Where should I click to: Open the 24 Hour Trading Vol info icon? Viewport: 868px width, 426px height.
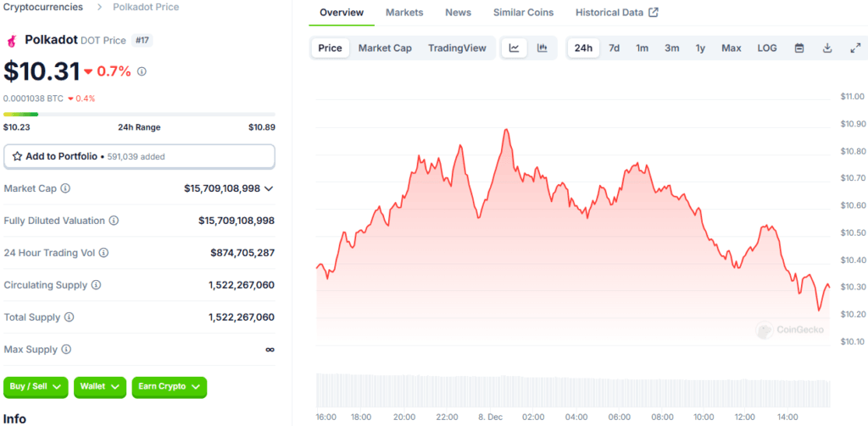pyautogui.click(x=103, y=253)
